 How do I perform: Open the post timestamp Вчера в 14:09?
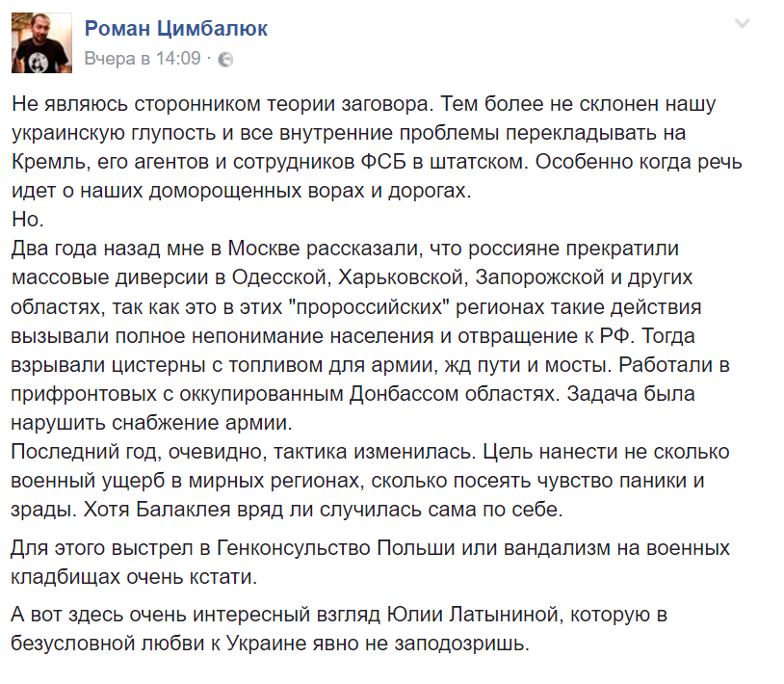click(143, 59)
